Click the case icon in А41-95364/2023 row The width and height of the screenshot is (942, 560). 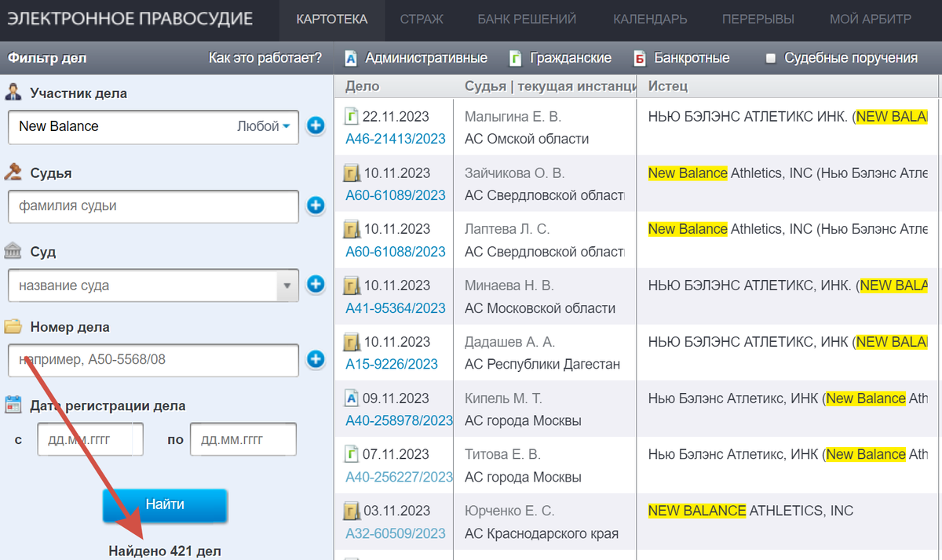tap(352, 286)
